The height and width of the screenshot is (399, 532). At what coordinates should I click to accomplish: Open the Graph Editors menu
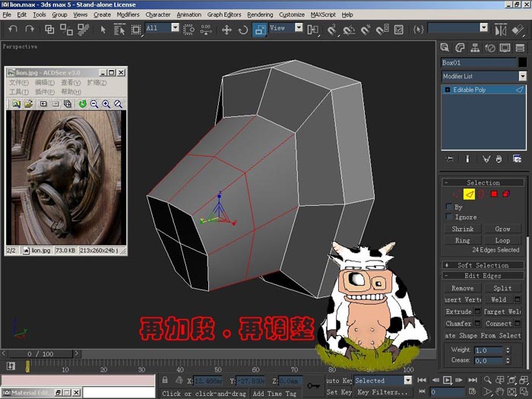[x=224, y=14]
